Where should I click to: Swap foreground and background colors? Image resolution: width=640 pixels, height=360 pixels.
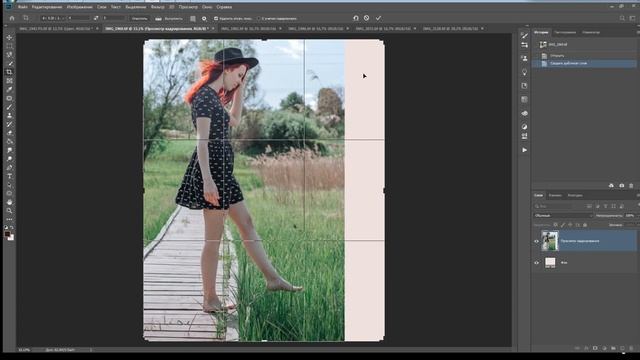(x=12, y=227)
